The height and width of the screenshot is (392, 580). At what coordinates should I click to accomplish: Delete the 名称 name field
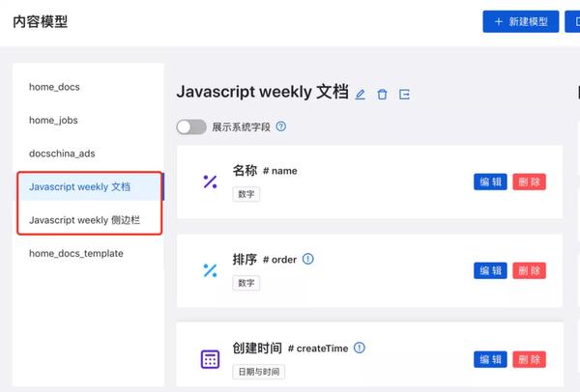click(x=530, y=182)
